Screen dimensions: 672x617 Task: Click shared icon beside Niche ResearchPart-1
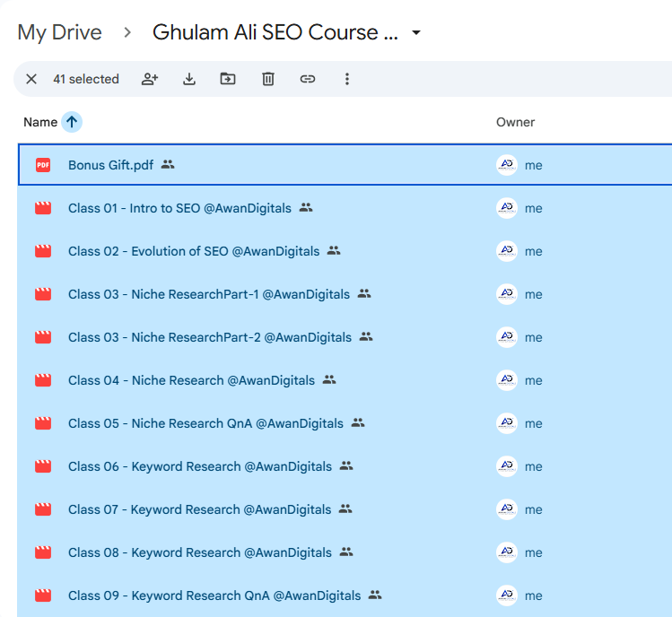364,293
